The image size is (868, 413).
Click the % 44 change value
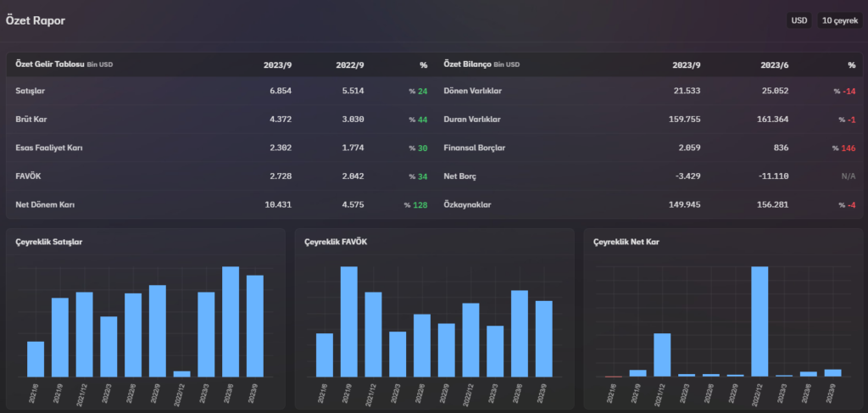(x=419, y=119)
